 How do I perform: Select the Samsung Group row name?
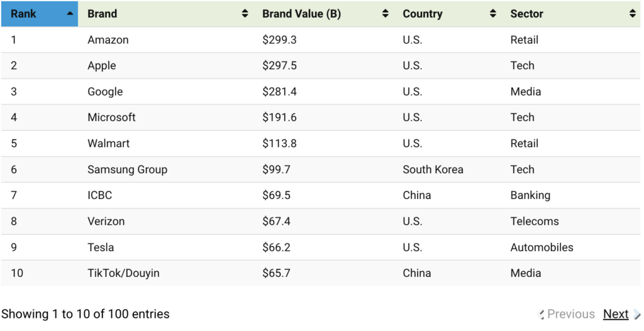tap(127, 170)
